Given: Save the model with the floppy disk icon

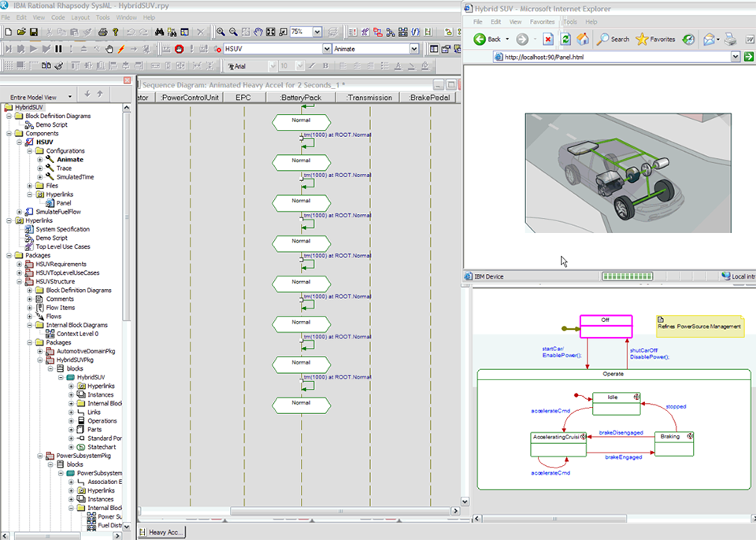Looking at the screenshot, I should [x=34, y=31].
